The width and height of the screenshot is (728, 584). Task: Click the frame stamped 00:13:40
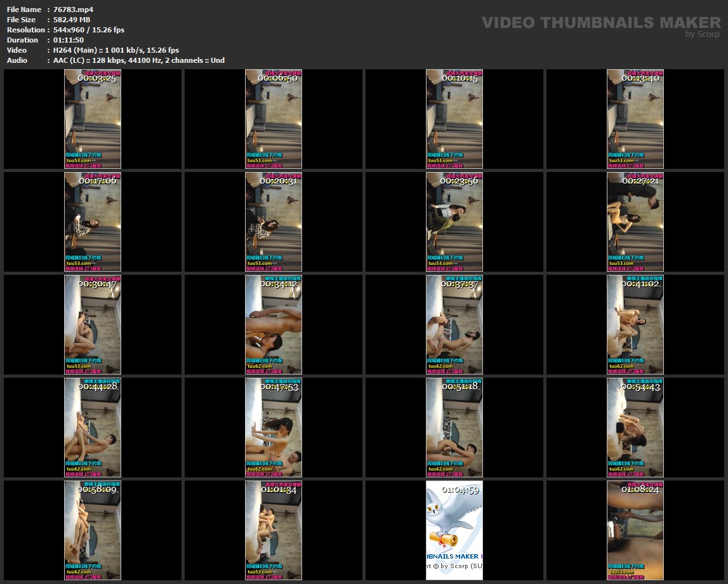[x=635, y=119]
